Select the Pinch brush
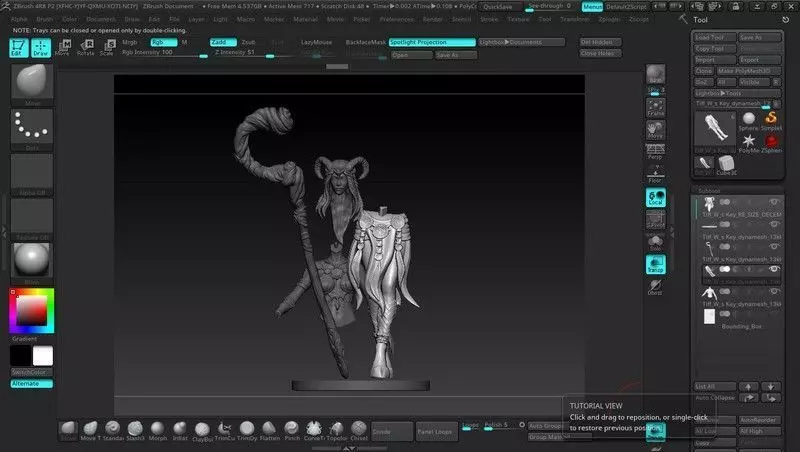This screenshot has width=800, height=452. [292, 430]
